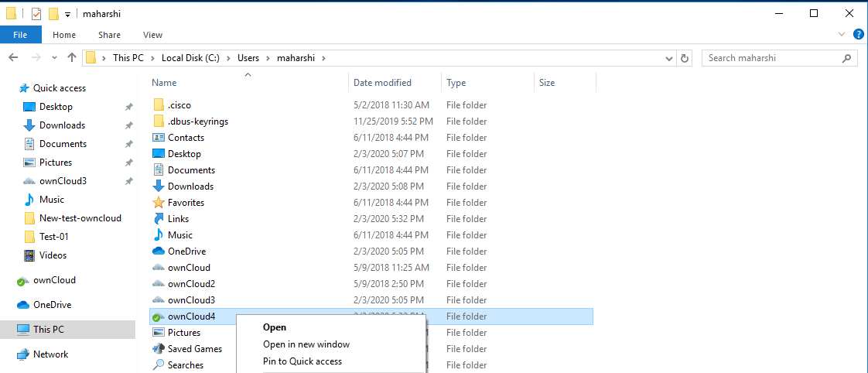Click the Back navigation arrow
The image size is (868, 373).
click(x=13, y=58)
